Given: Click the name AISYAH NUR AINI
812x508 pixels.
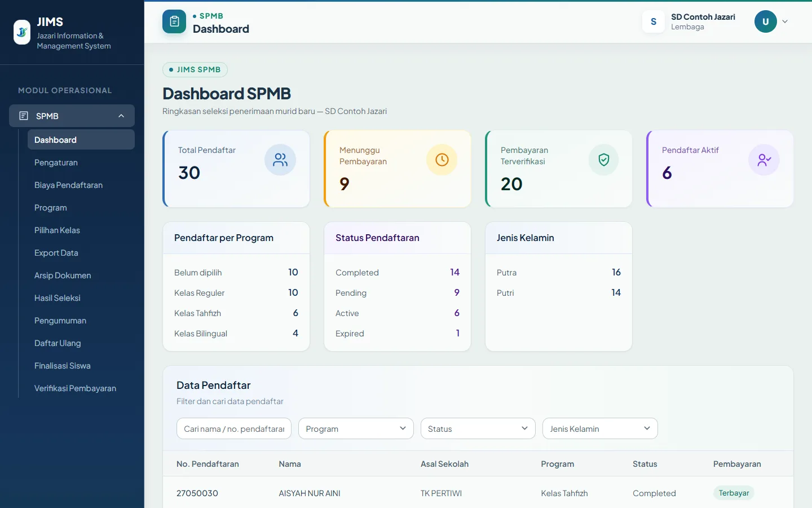Looking at the screenshot, I should (310, 493).
